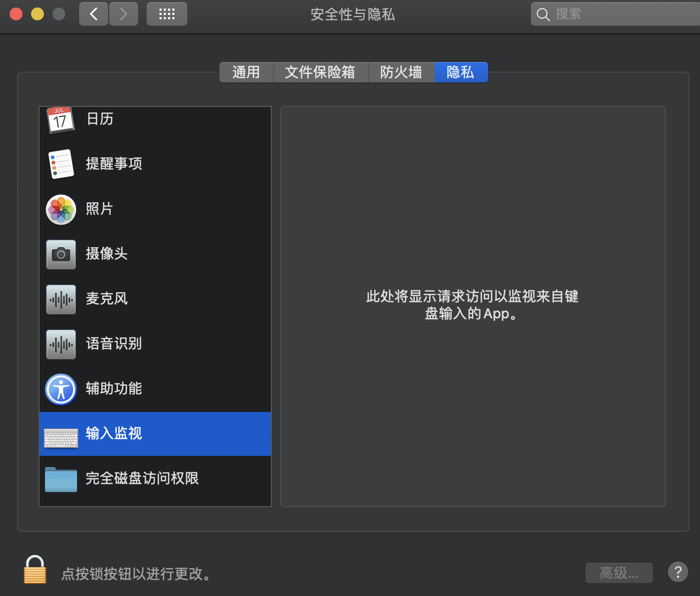Choose the Microphone (麦克风) icon
Image resolution: width=700 pixels, height=596 pixels.
(x=61, y=299)
